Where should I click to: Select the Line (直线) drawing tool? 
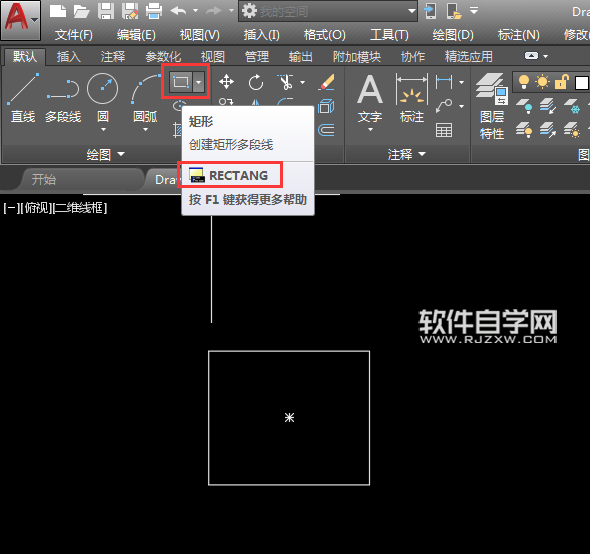pyautogui.click(x=23, y=98)
